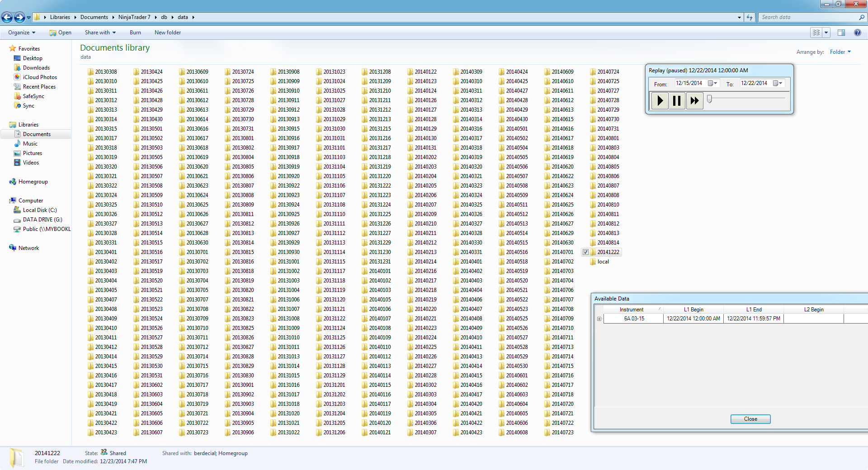Click the Help question mark icon

tap(857, 33)
